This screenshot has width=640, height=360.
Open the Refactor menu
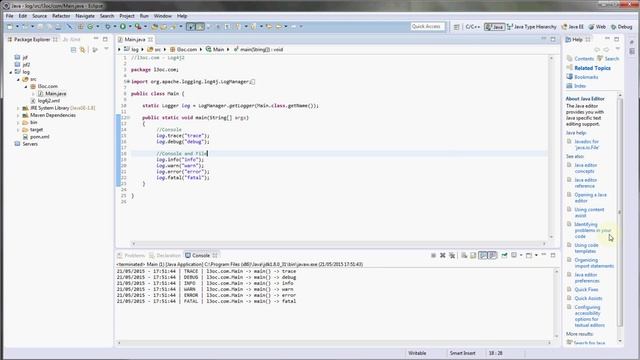[61, 16]
